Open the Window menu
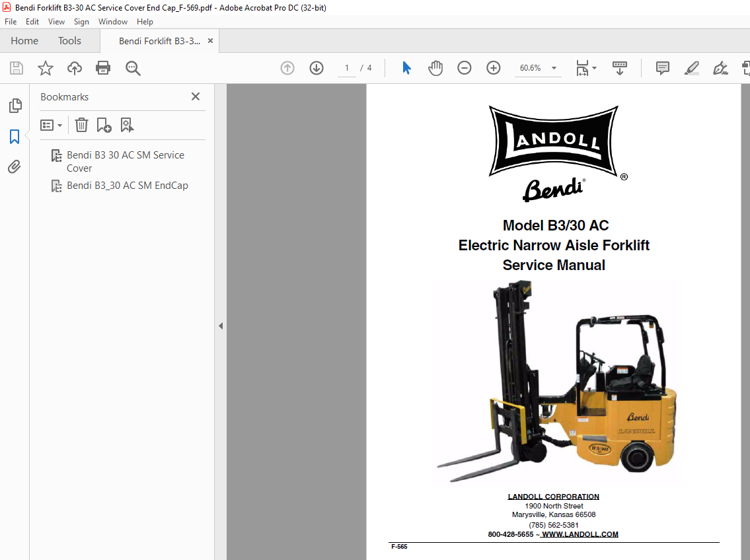Screen dimensions: 750x560 [113, 22]
